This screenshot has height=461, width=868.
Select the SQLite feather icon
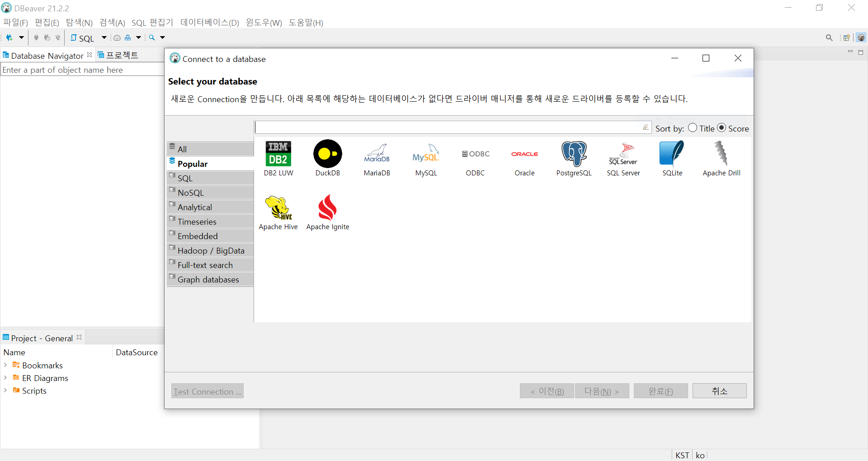tap(672, 154)
